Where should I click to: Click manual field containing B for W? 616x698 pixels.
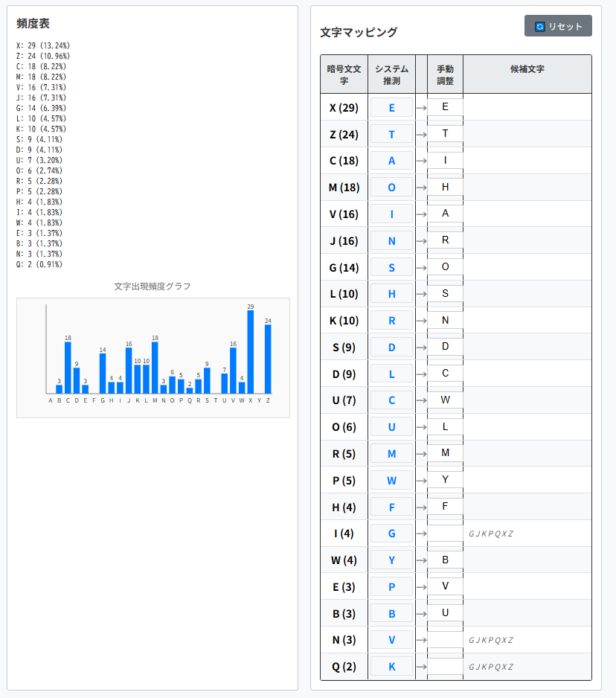[x=445, y=560]
